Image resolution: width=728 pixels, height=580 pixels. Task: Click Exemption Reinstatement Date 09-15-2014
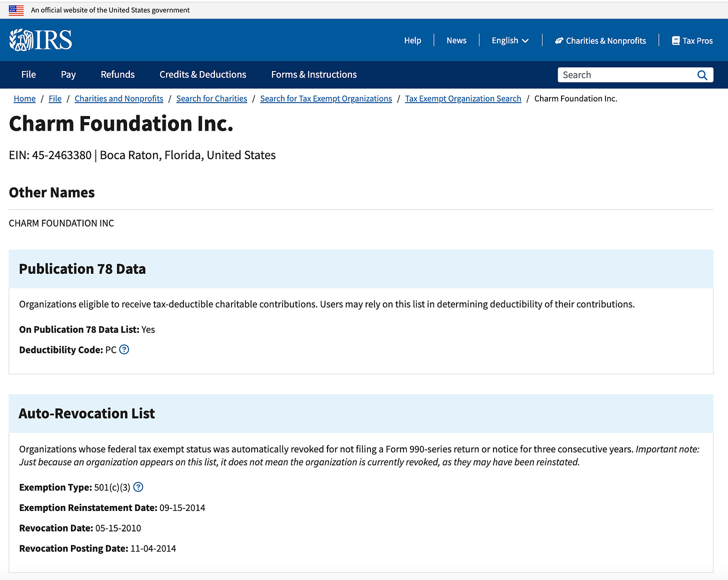point(112,507)
